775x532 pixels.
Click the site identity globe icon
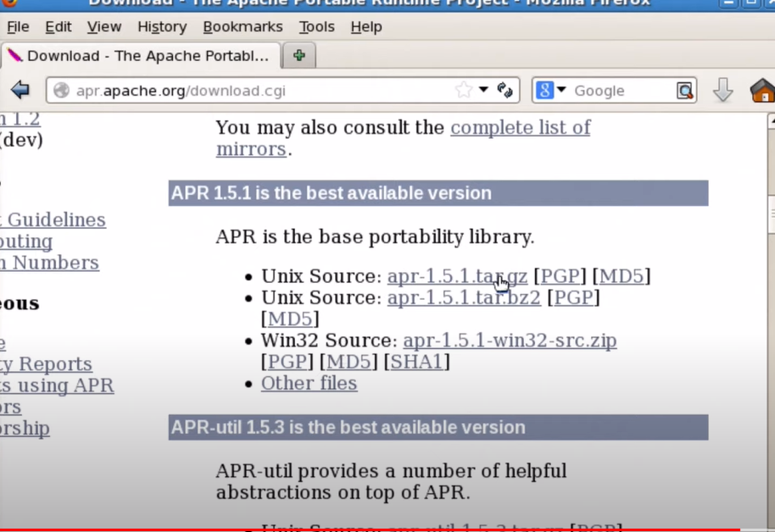pyautogui.click(x=61, y=91)
